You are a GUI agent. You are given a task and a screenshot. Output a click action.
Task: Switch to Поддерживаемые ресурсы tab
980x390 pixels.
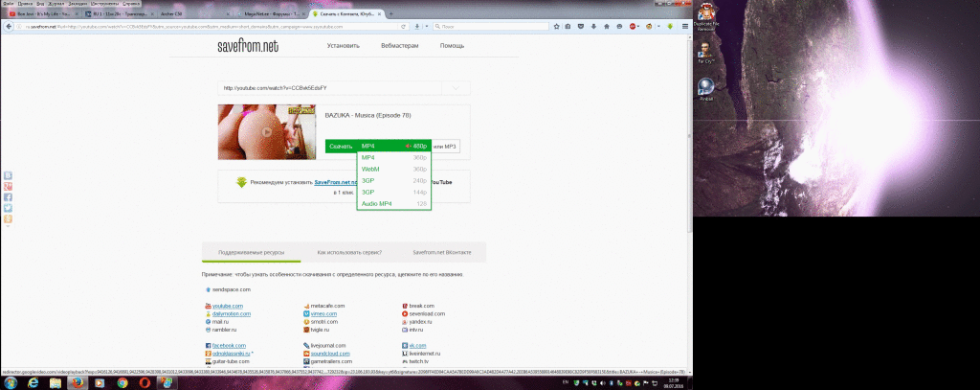tap(252, 252)
